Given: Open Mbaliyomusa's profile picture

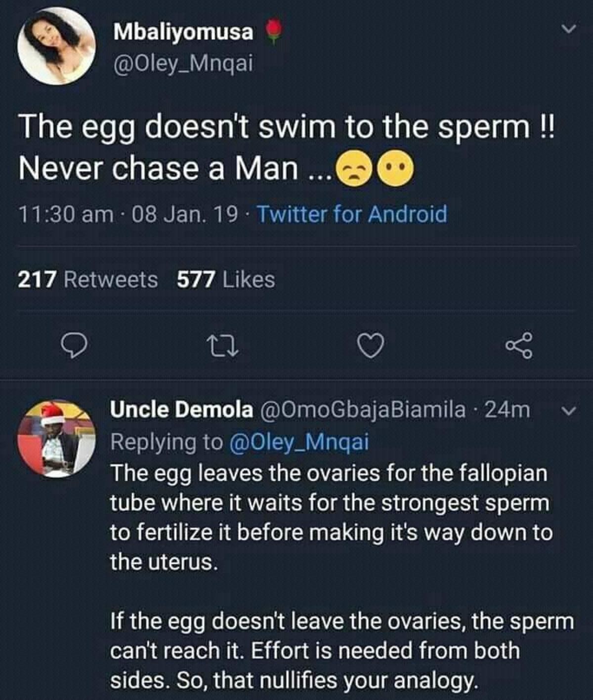Looking at the screenshot, I should tap(56, 46).
